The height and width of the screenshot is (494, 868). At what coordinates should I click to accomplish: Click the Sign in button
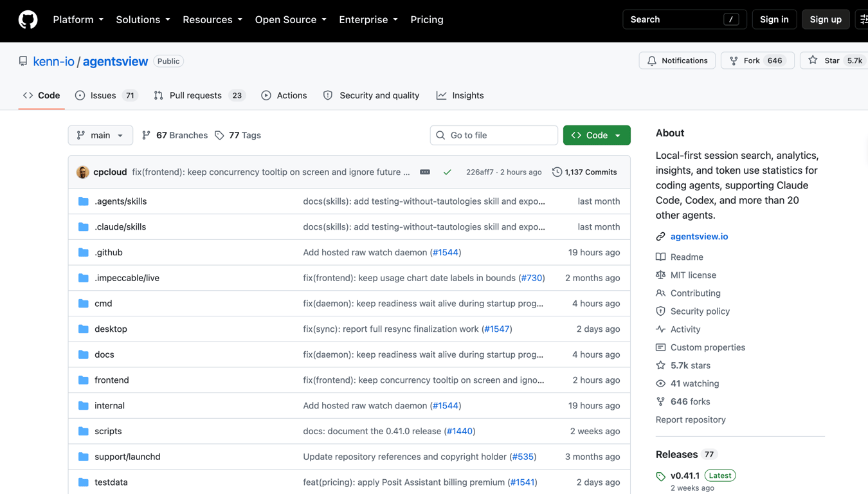[774, 20]
